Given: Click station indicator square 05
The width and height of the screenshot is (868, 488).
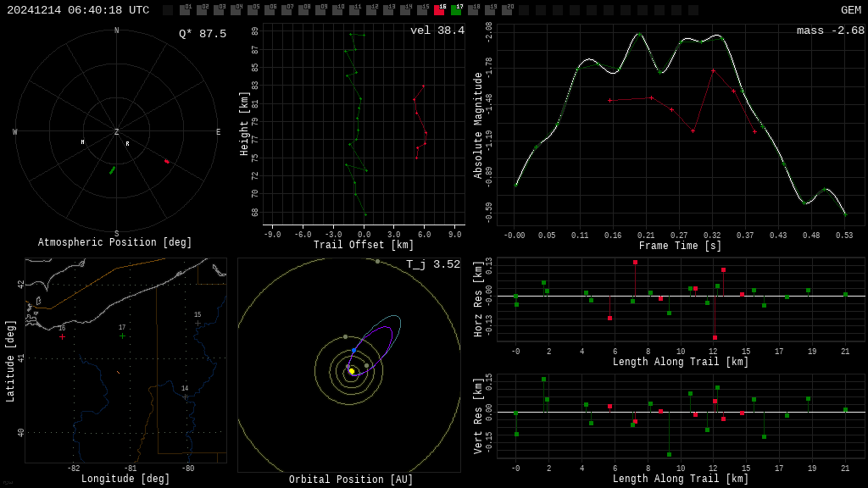Looking at the screenshot, I should [253, 10].
